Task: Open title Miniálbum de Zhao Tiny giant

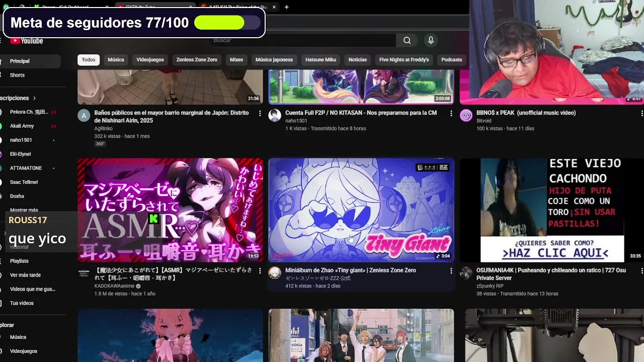Action: pos(351,270)
